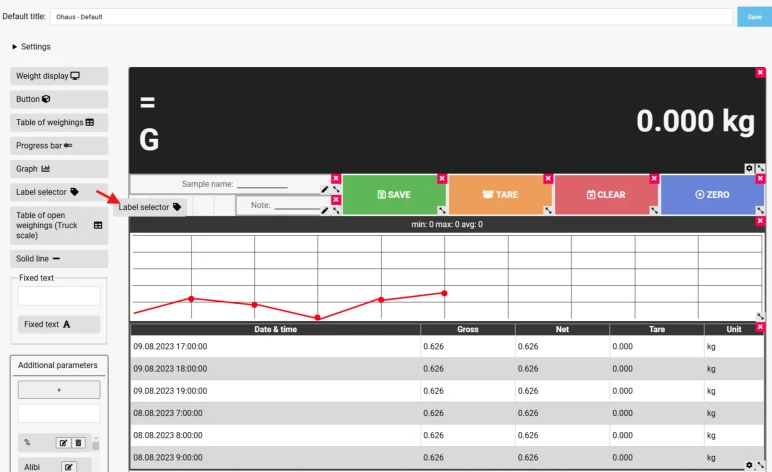The width and height of the screenshot is (772, 472).
Task: Click the Unit column header
Action: (734, 329)
